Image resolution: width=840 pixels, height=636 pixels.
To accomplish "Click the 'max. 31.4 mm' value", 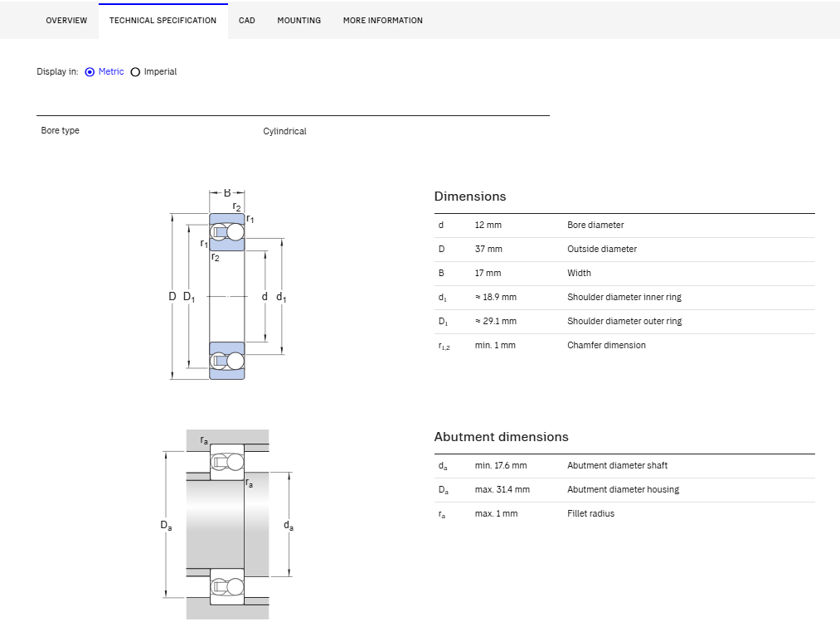I will pyautogui.click(x=502, y=490).
